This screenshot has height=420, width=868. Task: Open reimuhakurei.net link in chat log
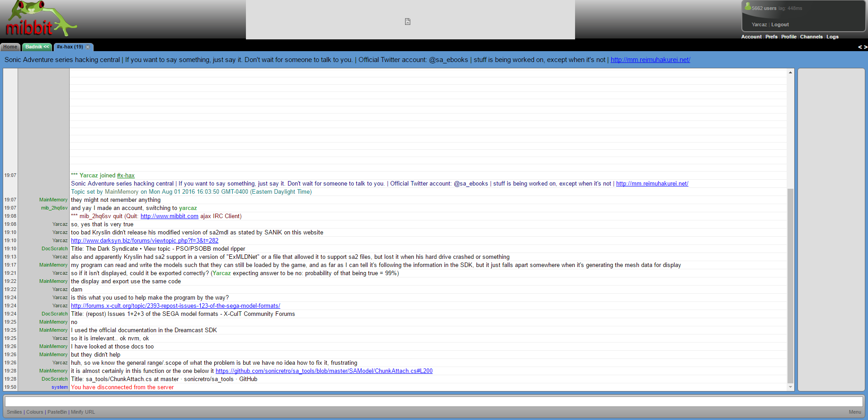[x=652, y=184]
